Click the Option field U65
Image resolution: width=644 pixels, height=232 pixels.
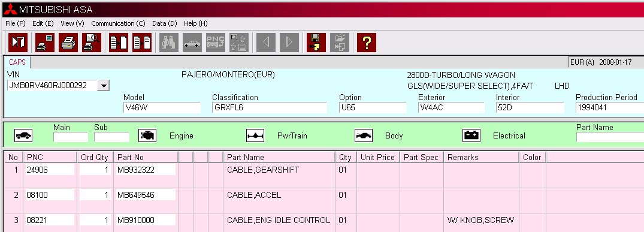(x=373, y=108)
